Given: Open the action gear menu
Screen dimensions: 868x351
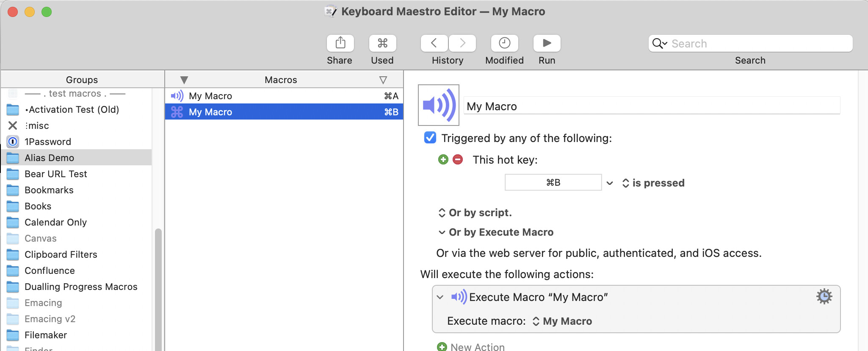Looking at the screenshot, I should tap(824, 296).
